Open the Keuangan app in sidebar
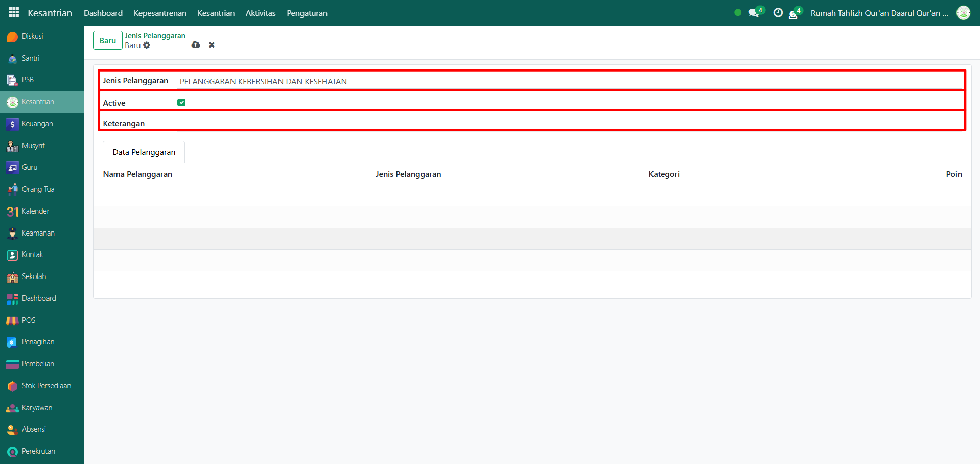The image size is (980, 464). click(37, 124)
